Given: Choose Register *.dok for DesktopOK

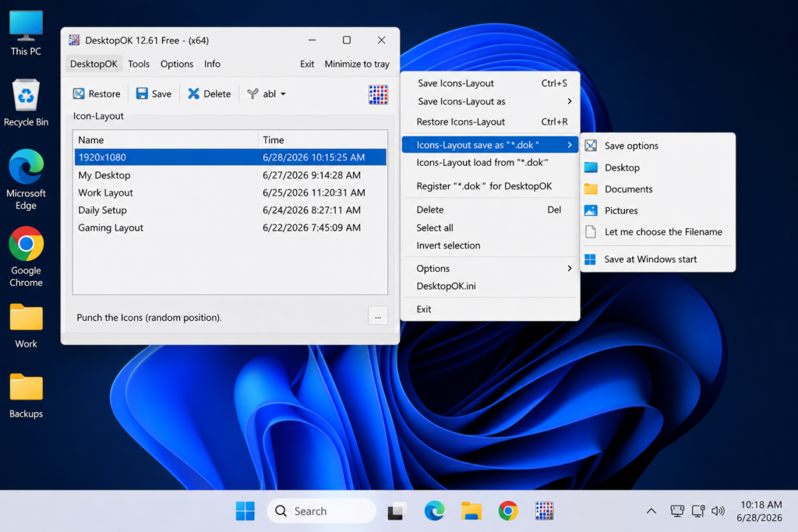Looking at the screenshot, I should tap(490, 186).
